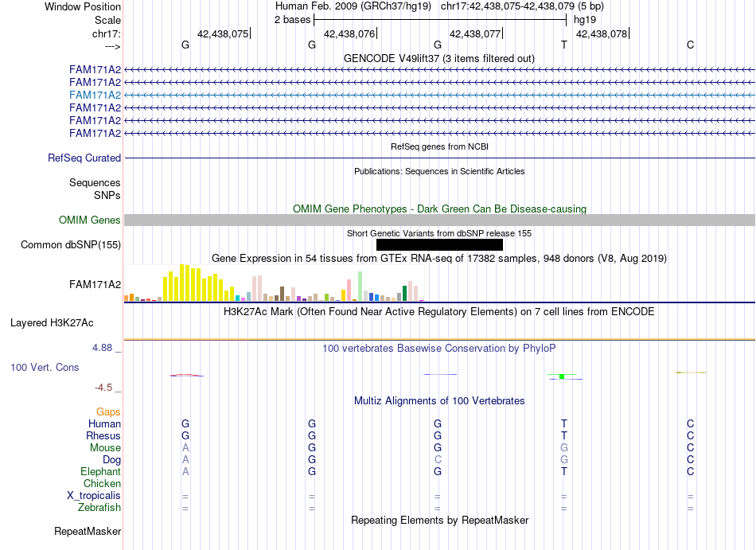Click the green OMIM Gene Phenotypes title
Image resolution: width=756 pixels, height=550 pixels.
pyautogui.click(x=439, y=209)
